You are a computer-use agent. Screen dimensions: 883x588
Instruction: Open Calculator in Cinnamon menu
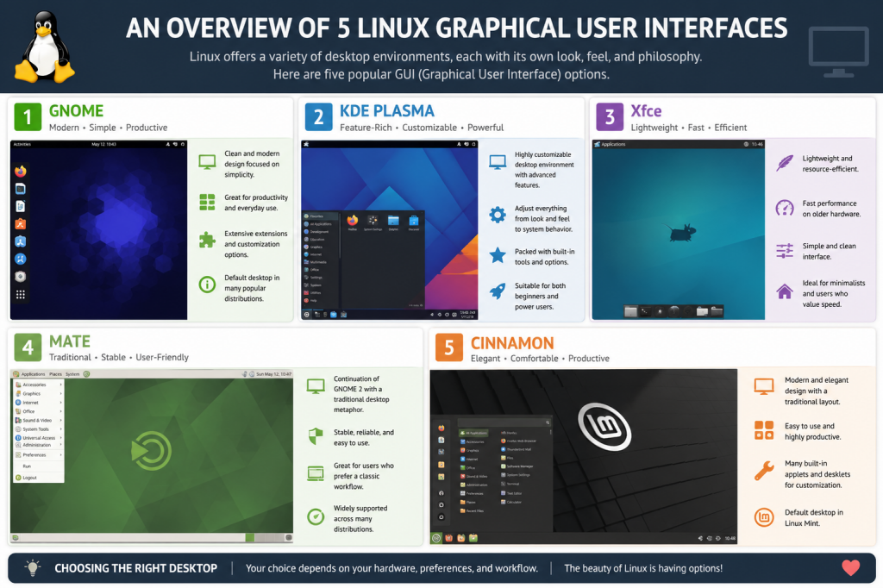pyautogui.click(x=511, y=502)
